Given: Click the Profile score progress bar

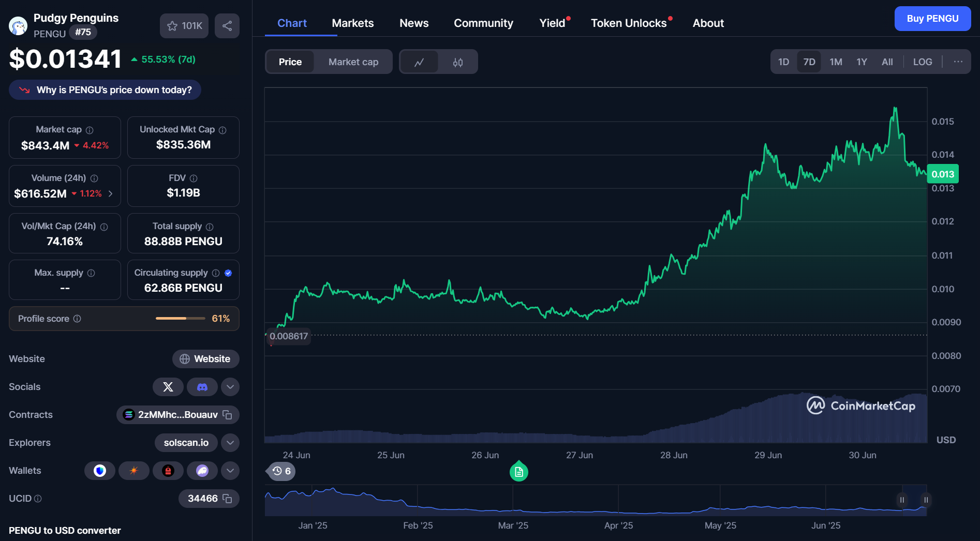Looking at the screenshot, I should [x=181, y=319].
